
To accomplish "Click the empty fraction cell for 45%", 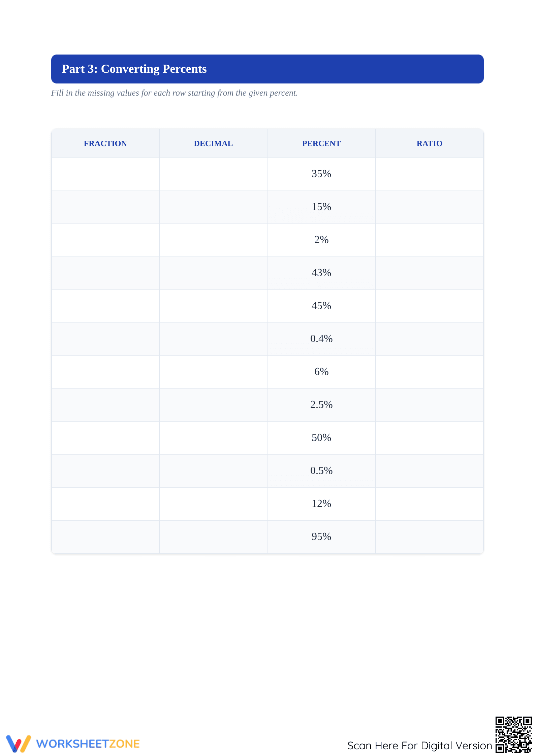I will pos(105,306).
